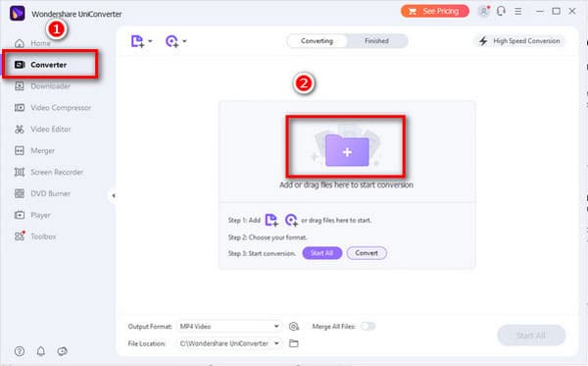Expand the Load DVD dropdown arrow in toolbar
The height and width of the screenshot is (366, 588).
[x=184, y=41]
